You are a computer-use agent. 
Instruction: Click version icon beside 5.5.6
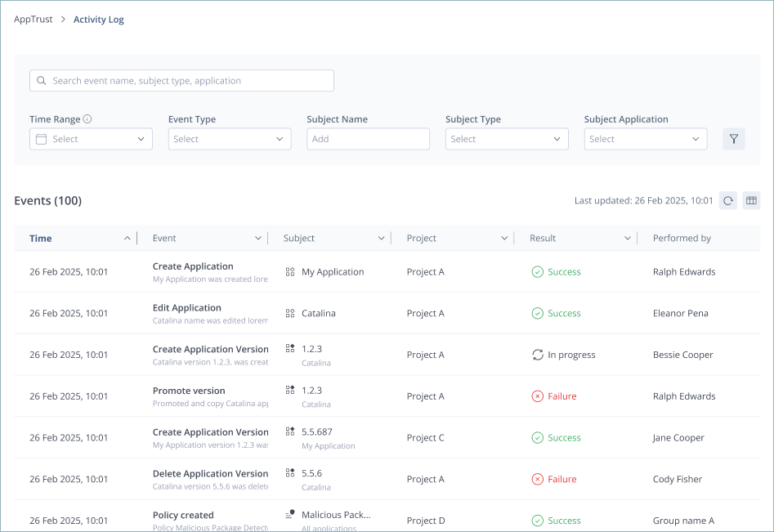coord(290,473)
